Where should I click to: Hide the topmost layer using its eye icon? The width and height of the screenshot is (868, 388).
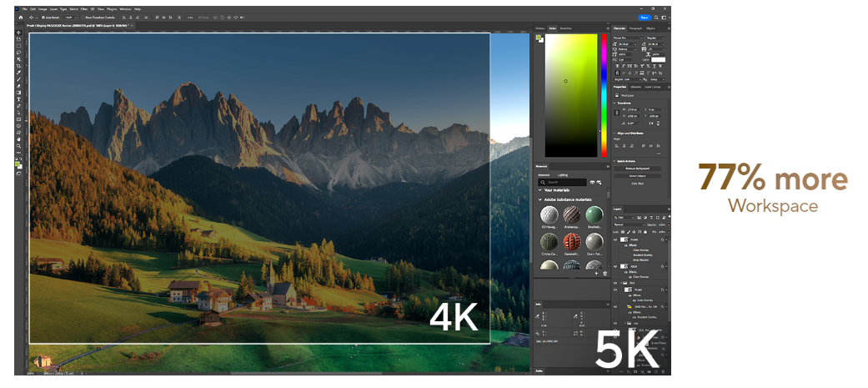(x=616, y=238)
